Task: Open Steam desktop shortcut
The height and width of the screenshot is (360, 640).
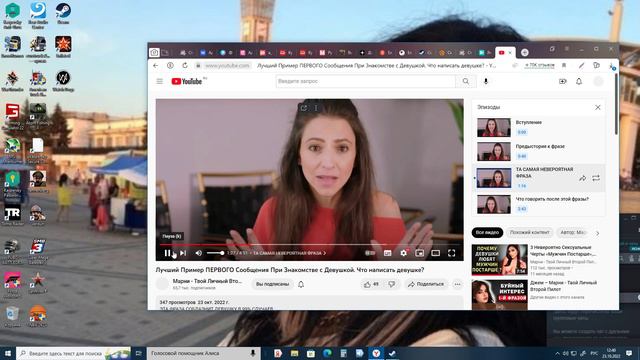Action: [63, 14]
